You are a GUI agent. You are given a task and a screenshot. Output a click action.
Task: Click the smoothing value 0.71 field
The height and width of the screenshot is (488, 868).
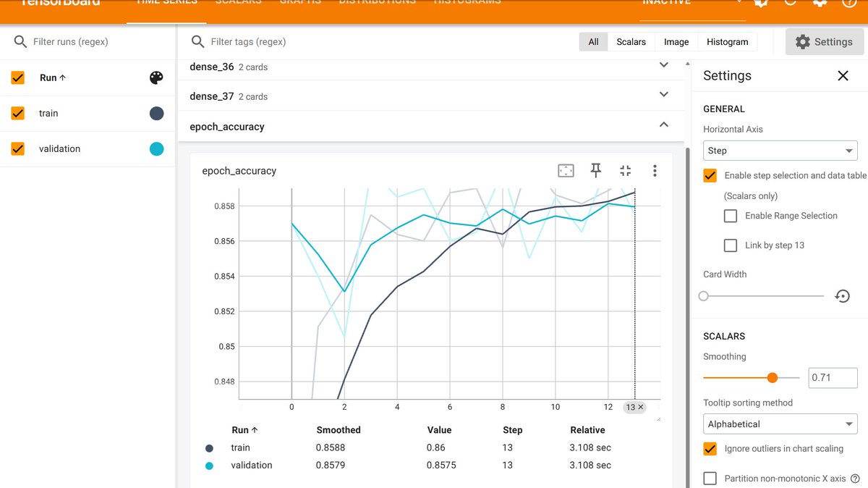point(833,378)
